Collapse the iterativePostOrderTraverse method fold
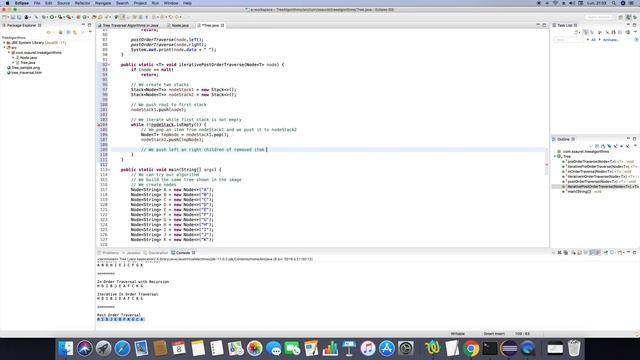 [109, 64]
